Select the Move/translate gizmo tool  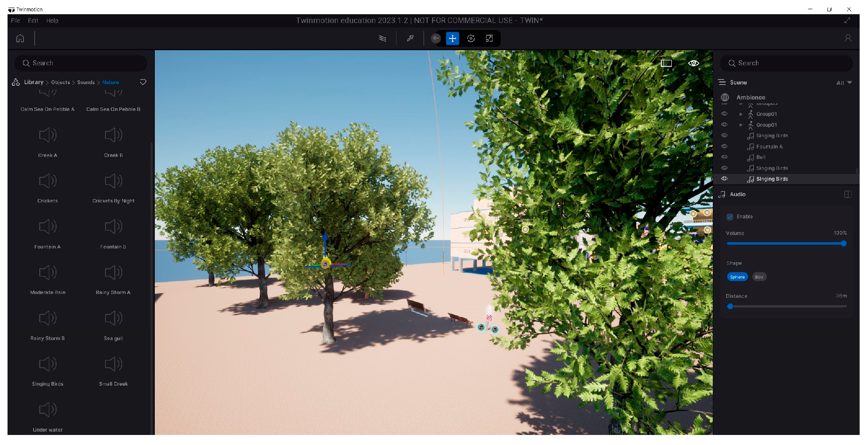[x=453, y=38]
